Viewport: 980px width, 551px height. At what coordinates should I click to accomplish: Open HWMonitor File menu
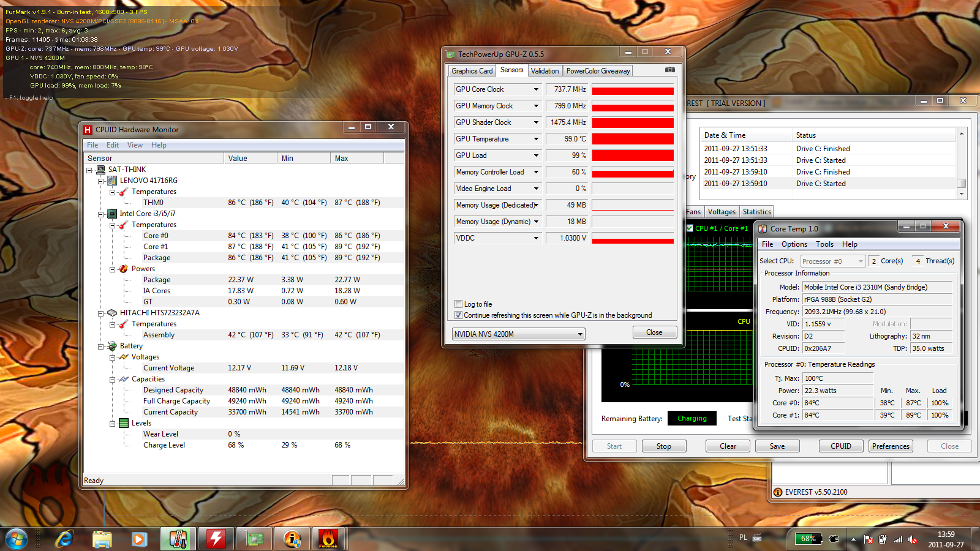pyautogui.click(x=92, y=145)
